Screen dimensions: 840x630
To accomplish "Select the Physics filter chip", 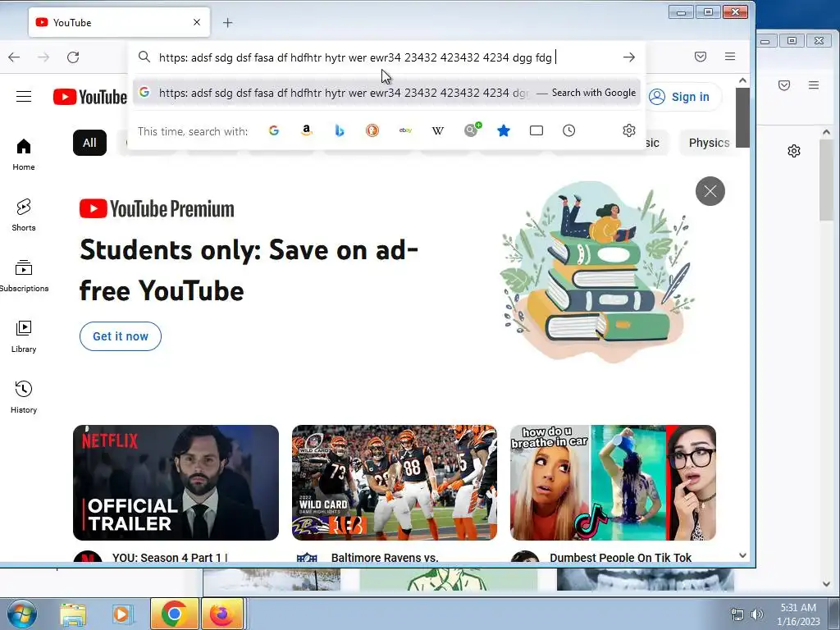I will click(x=709, y=143).
